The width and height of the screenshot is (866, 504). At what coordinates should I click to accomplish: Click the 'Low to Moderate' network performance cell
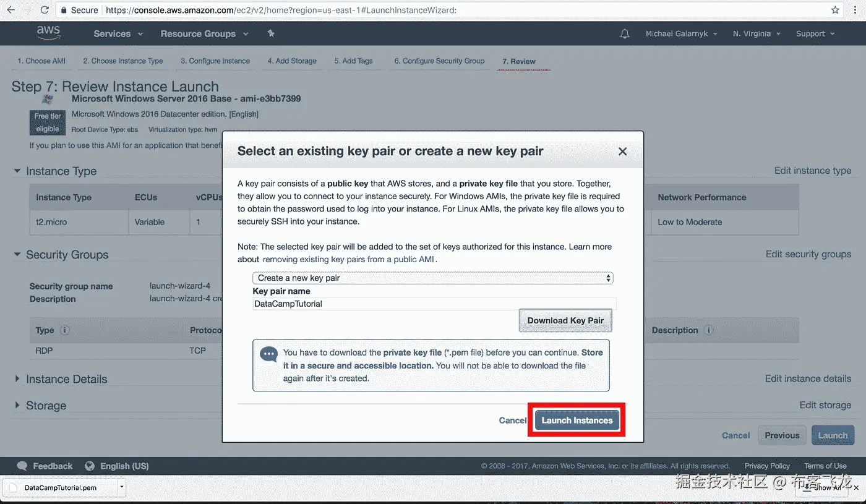[x=725, y=222]
